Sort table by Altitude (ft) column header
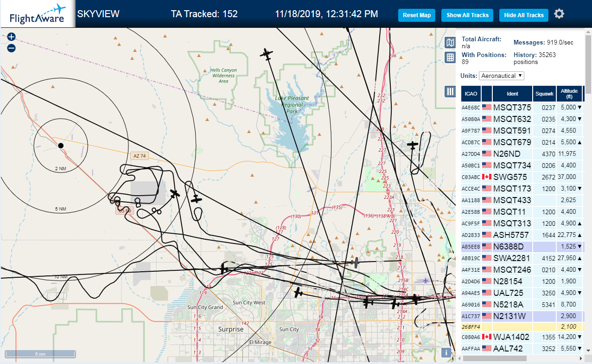 (569, 94)
